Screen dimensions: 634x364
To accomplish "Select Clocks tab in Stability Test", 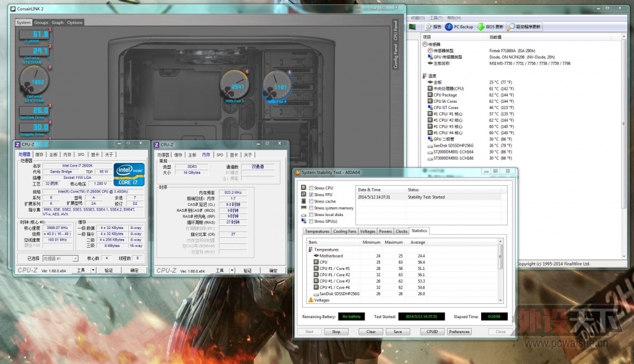I will pyautogui.click(x=401, y=232).
